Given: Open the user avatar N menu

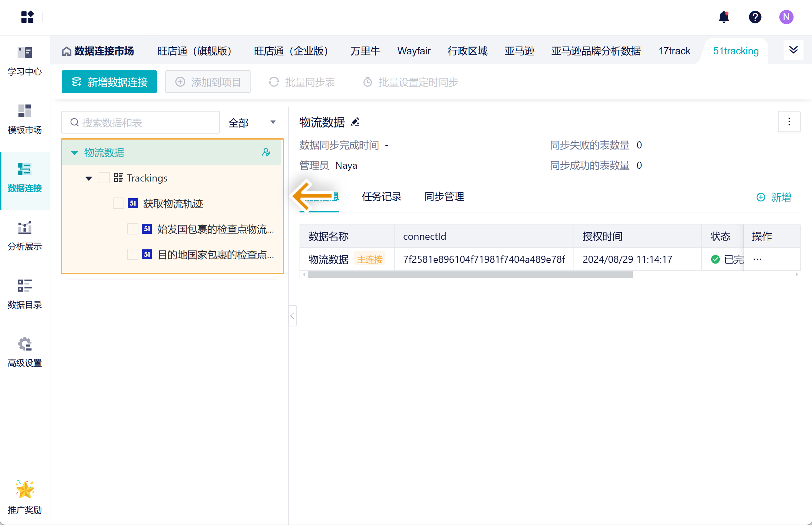Looking at the screenshot, I should click(x=786, y=17).
